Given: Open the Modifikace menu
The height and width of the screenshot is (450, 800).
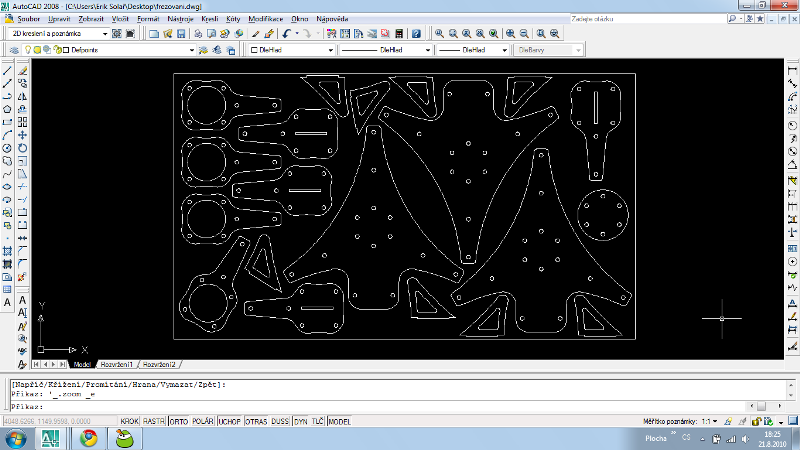Looking at the screenshot, I should click(x=265, y=19).
